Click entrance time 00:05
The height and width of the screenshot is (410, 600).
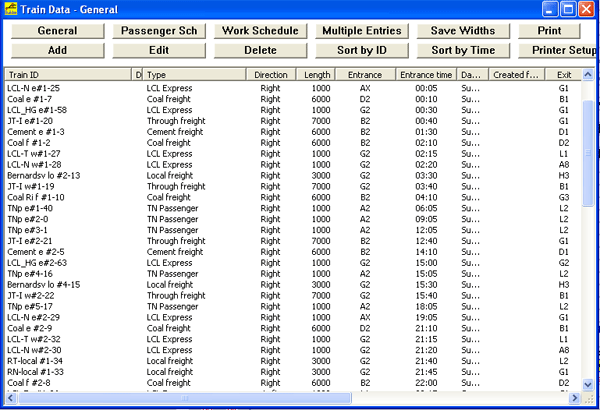[426, 88]
